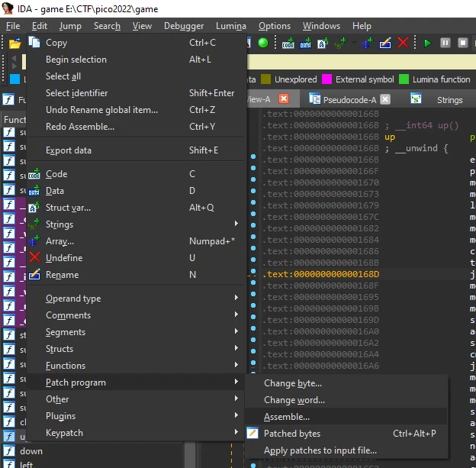Toggle breakpoint dot at address 166B
This screenshot has width=476, height=468.
(253, 157)
